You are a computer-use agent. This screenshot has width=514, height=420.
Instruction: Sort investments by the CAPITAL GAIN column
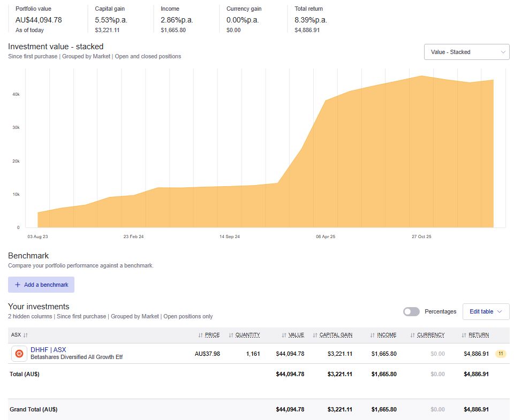(332, 335)
